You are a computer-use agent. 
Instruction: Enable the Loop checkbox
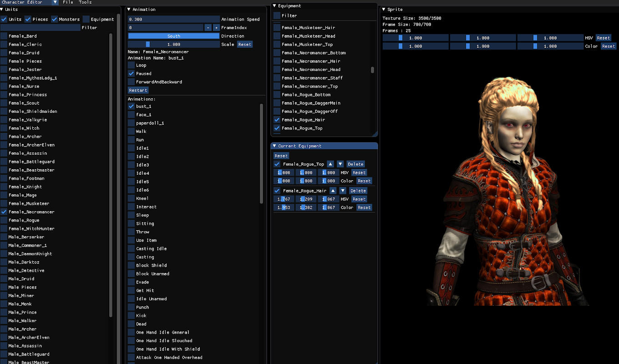tap(132, 65)
